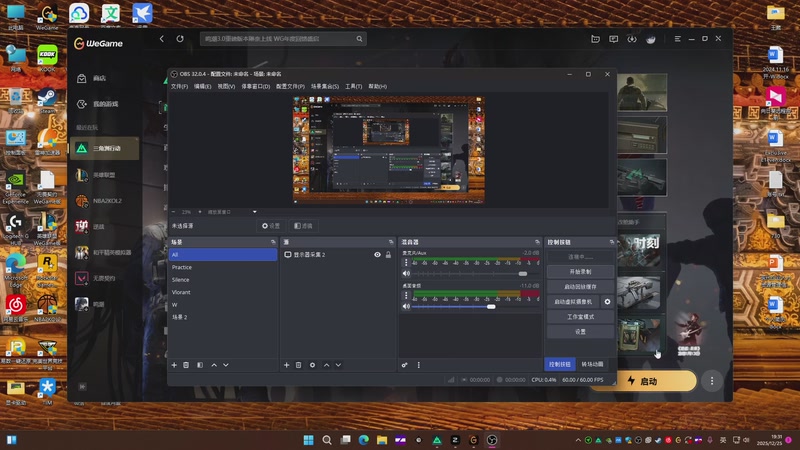This screenshot has width=800, height=450.
Task: Open the Help menu in OBS
Action: 378,86
